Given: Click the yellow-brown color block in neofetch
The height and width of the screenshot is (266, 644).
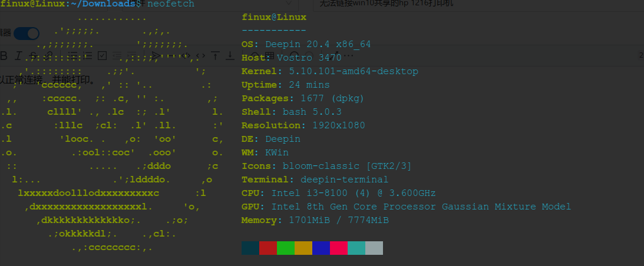Looking at the screenshot, I should [303, 248].
